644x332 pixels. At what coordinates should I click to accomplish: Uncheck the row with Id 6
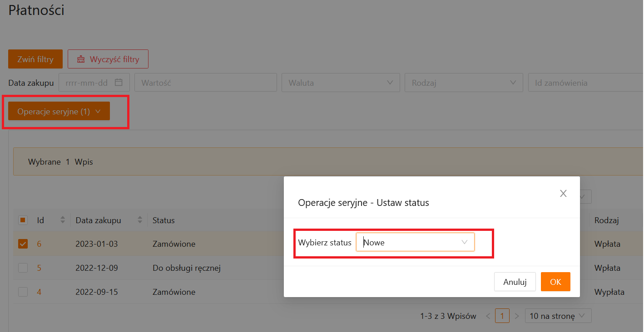point(23,244)
